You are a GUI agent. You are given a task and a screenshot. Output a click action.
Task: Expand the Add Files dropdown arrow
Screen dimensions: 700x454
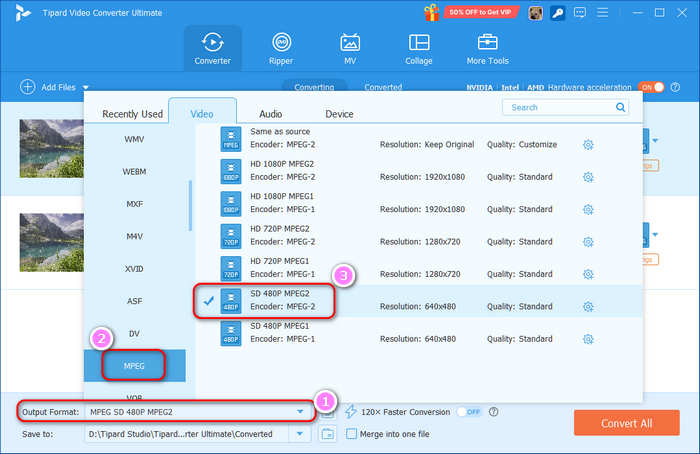pyautogui.click(x=86, y=87)
